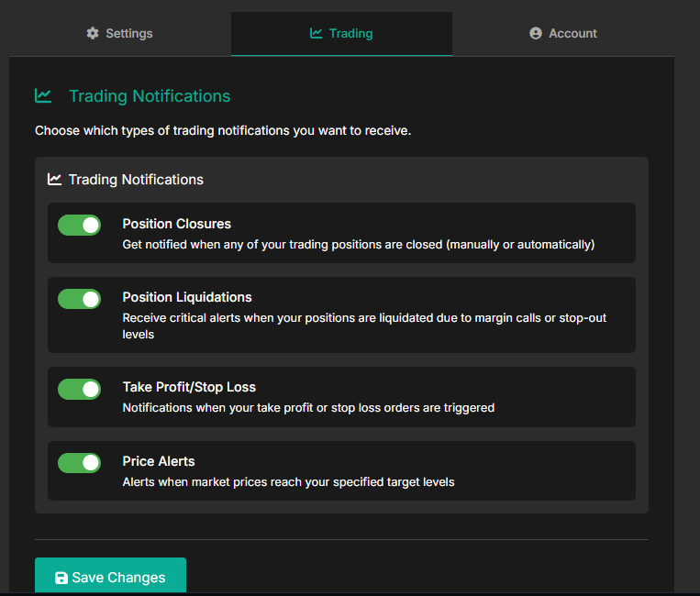Viewport: 700px width, 596px height.
Task: Click the gear icon in the Settings tab
Action: point(92,34)
